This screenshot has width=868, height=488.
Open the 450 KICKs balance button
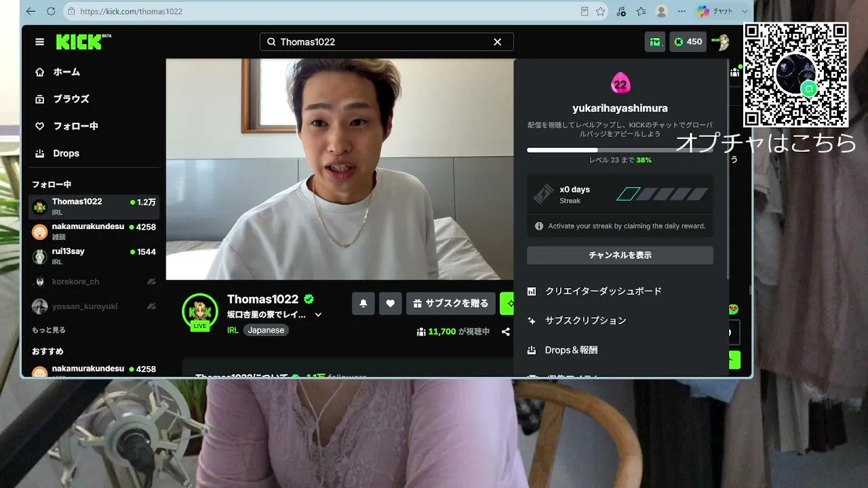click(x=688, y=42)
